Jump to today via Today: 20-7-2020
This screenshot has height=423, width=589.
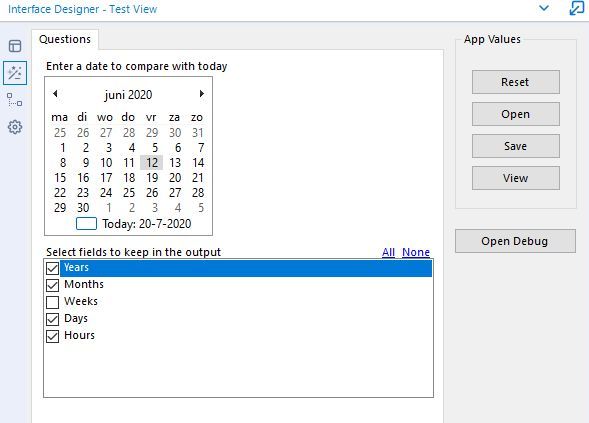point(146,224)
